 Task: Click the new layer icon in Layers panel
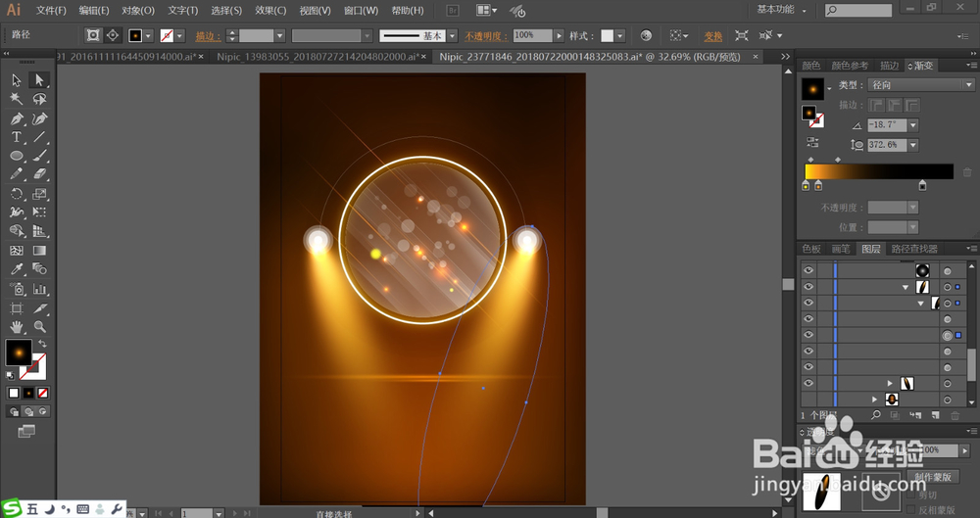click(936, 415)
